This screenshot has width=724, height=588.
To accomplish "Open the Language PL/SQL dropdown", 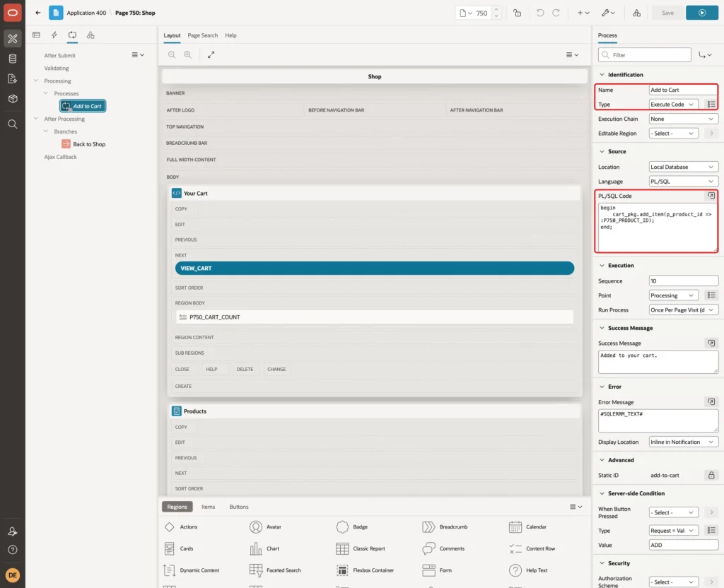I will pos(684,182).
